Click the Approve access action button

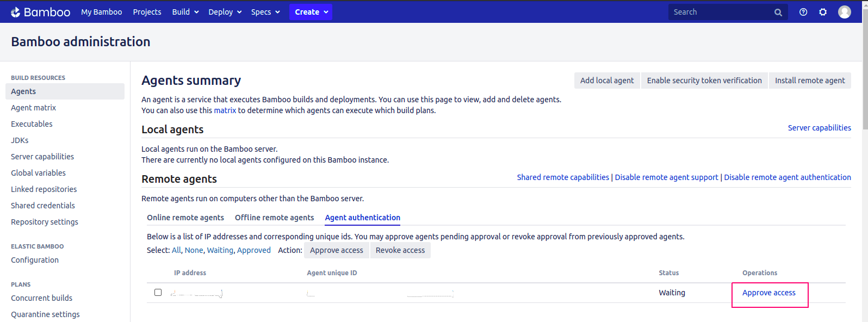point(337,250)
